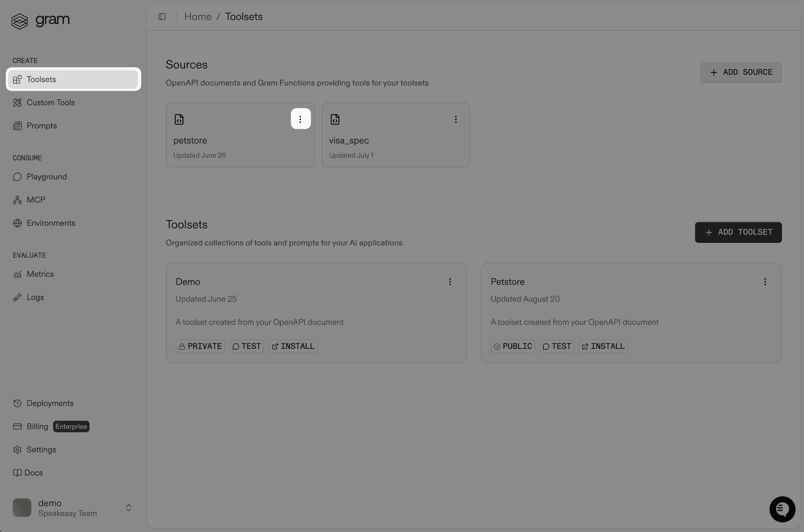
Task: Click ADD TOOLSET button
Action: (x=738, y=232)
